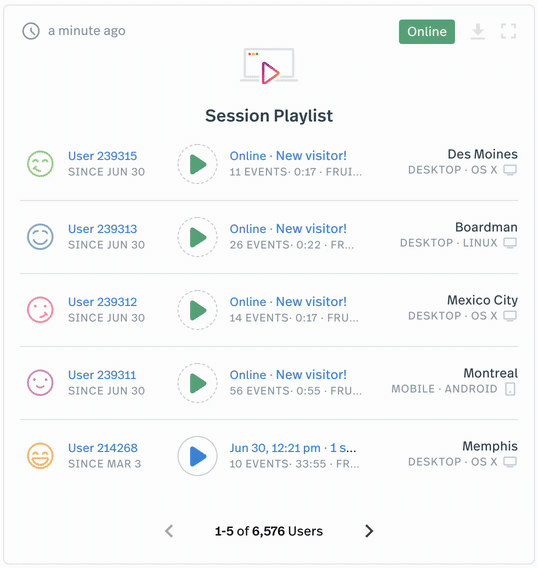Toggle the green Online filter
The width and height of the screenshot is (538, 568).
coord(427,32)
